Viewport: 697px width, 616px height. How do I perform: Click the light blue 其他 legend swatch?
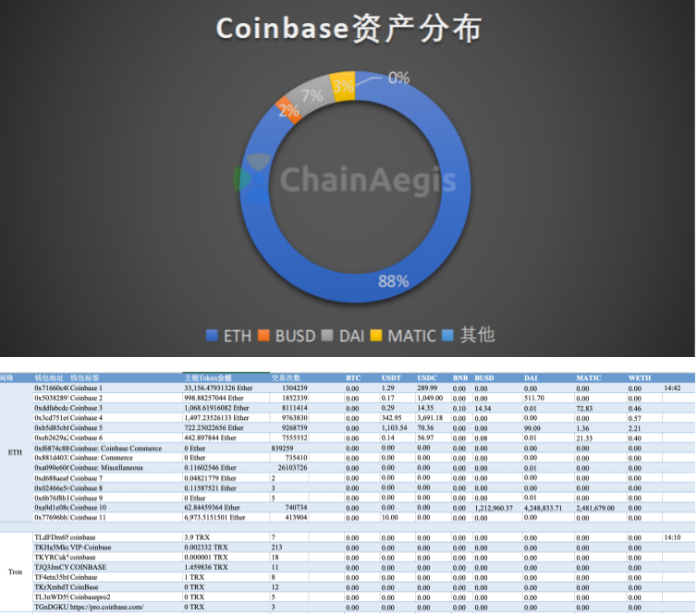coord(447,336)
